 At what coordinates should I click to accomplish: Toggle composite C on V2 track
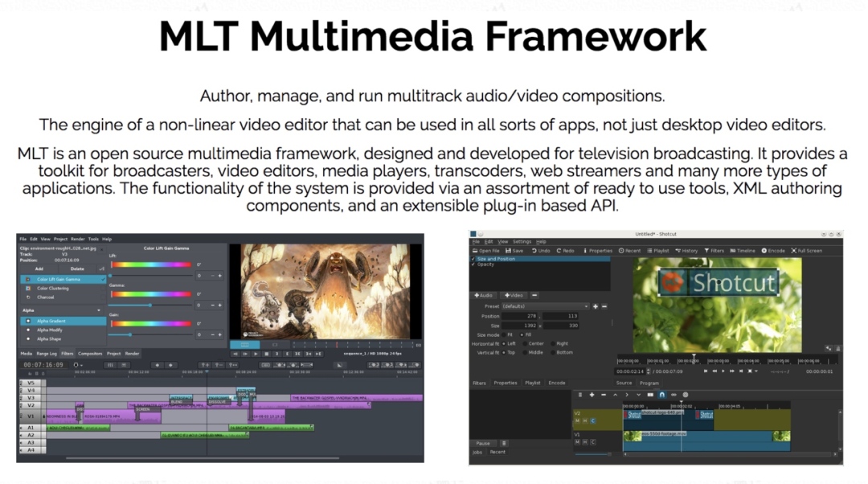tap(593, 420)
